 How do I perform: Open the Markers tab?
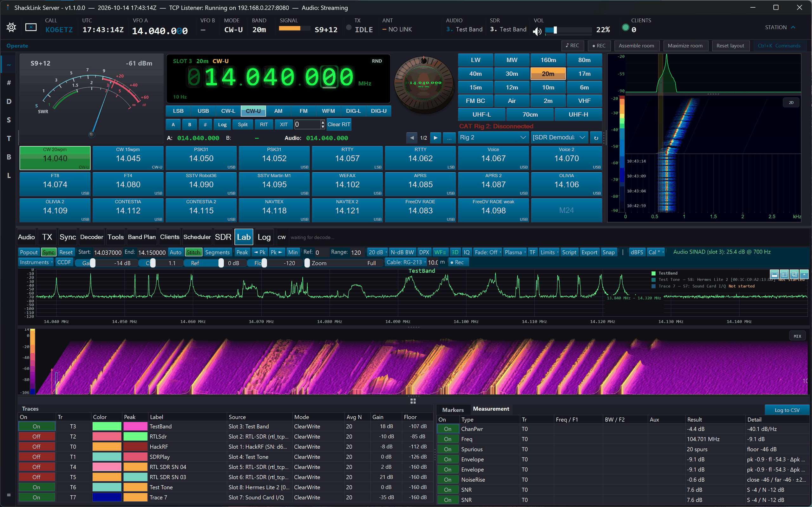(453, 410)
